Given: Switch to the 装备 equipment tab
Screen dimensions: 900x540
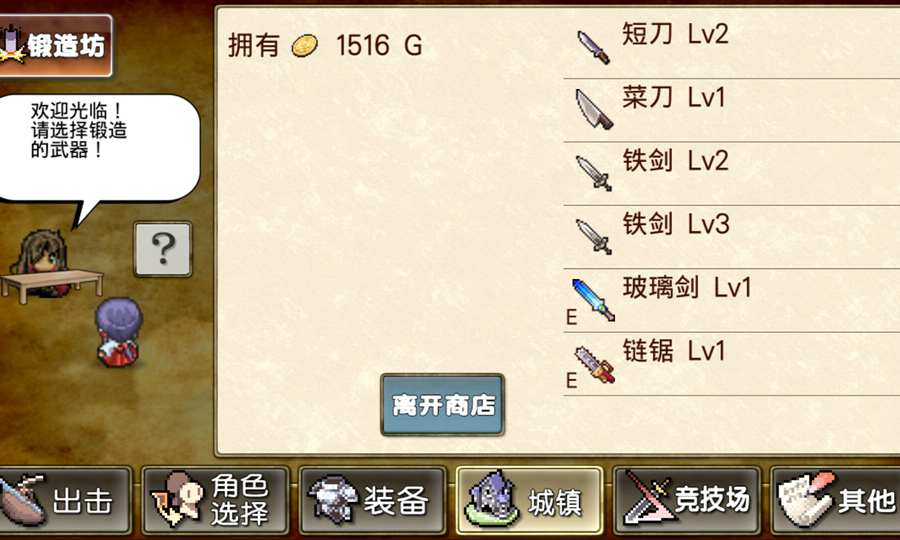Looking at the screenshot, I should [372, 500].
